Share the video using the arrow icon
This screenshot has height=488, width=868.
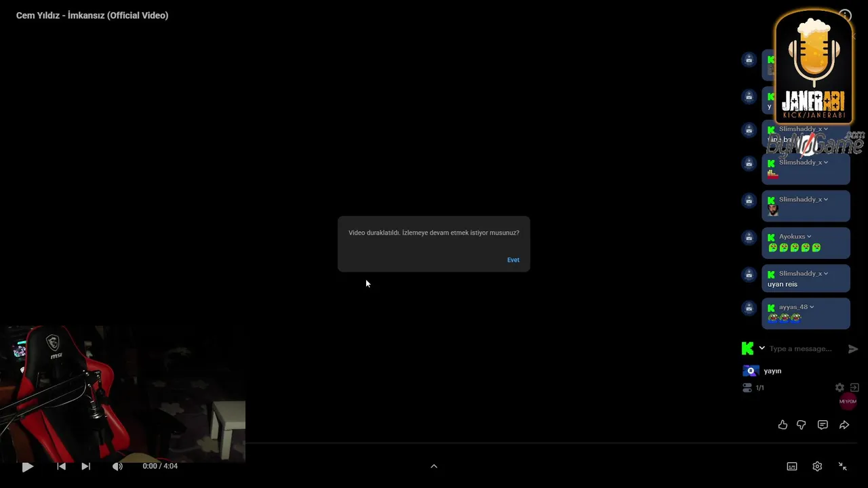tap(844, 425)
